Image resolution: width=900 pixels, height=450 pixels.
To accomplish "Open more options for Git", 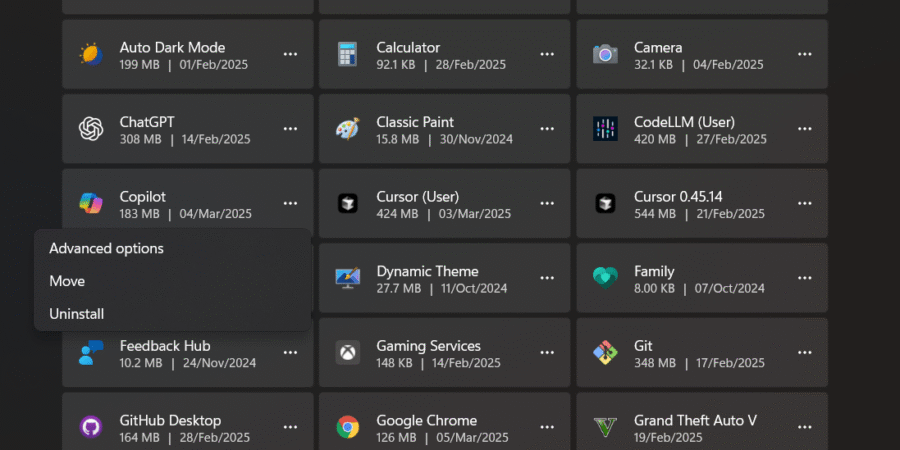I will [805, 352].
